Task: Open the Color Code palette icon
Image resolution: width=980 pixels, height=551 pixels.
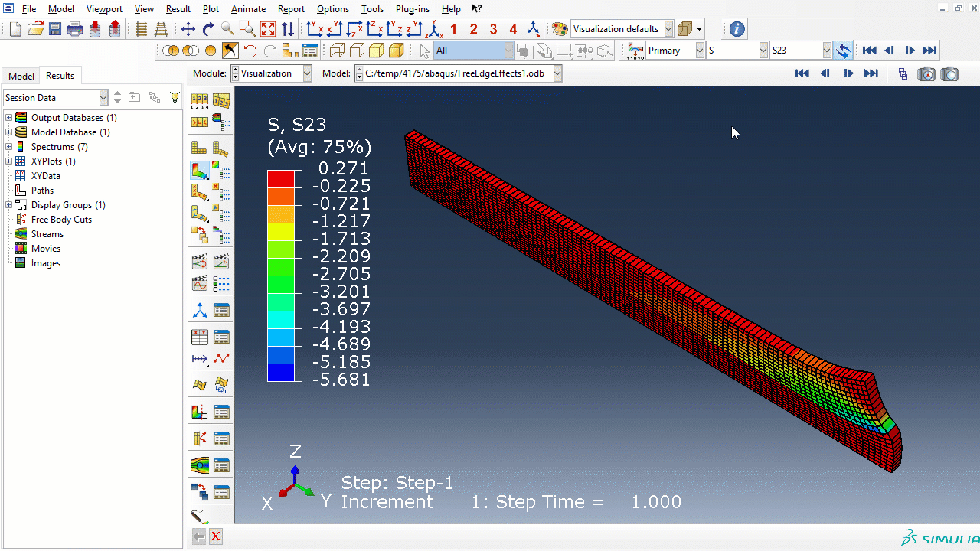Action: coord(560,29)
